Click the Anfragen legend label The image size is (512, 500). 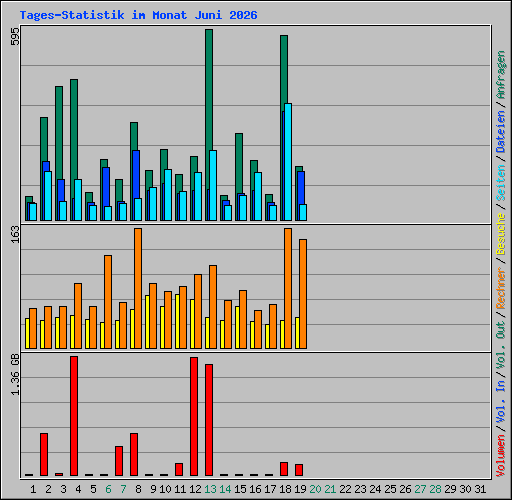click(x=500, y=75)
